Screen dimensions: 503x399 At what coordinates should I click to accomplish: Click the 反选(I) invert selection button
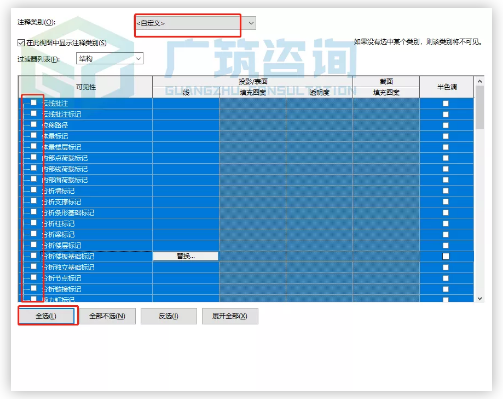pos(169,316)
